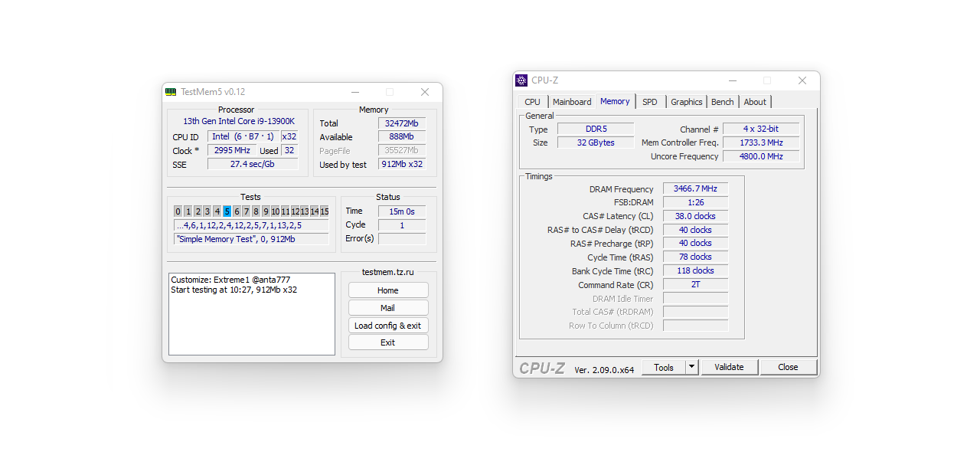Click the line '"Simple Memory Test", 0, 912Mb'
Screen dimensions: 980x475
[x=251, y=239]
